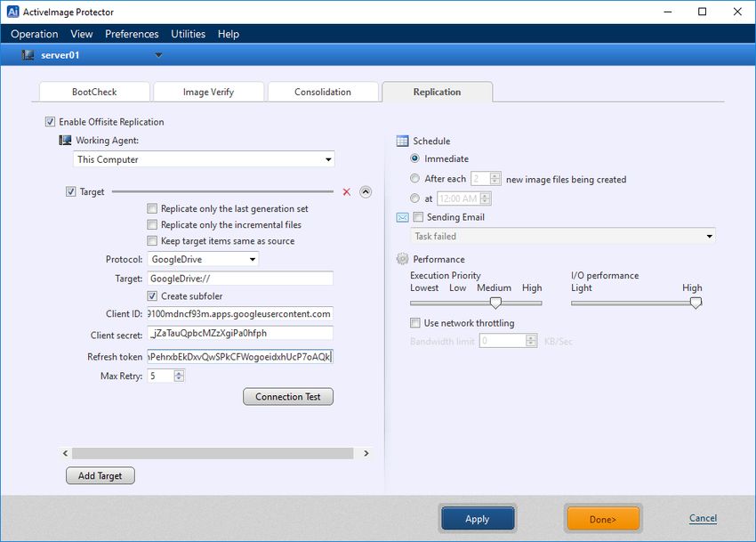Click the After each count field
Viewport: 756px width, 542px height.
click(x=480, y=179)
